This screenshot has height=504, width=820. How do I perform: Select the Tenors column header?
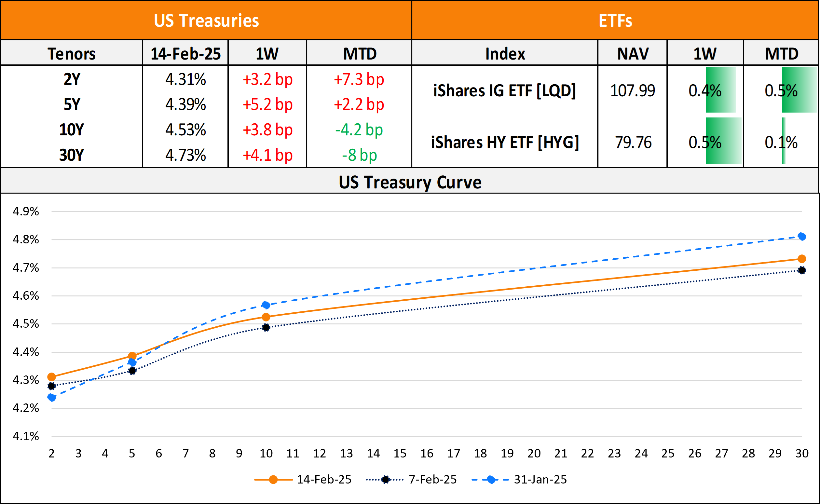72,54
